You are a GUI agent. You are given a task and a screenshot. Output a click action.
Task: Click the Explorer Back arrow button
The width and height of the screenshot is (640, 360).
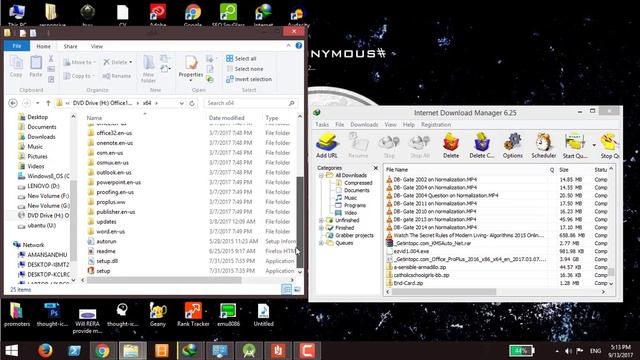tap(13, 103)
